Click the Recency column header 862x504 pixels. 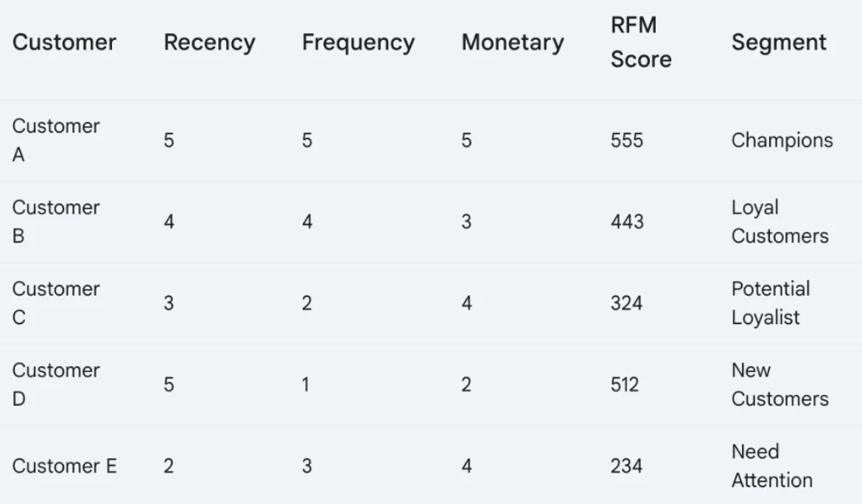[x=209, y=42]
